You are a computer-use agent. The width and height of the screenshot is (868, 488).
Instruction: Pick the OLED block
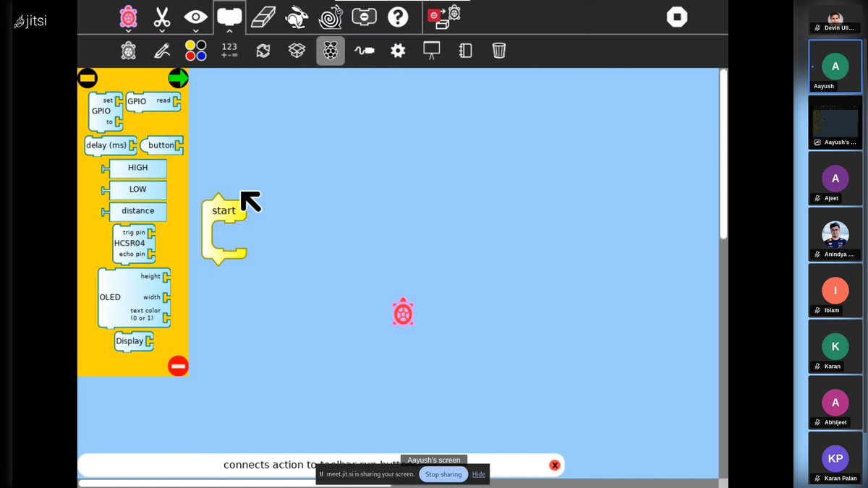134,297
